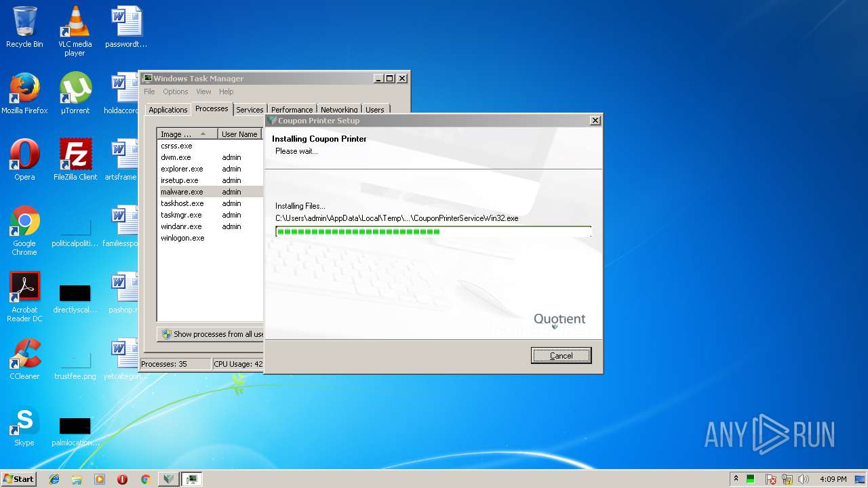Open the palmlocation... file icon

(75, 431)
